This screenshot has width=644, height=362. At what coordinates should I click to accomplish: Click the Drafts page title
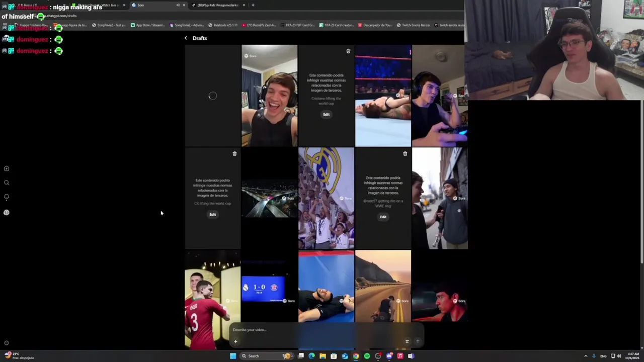[x=200, y=38]
